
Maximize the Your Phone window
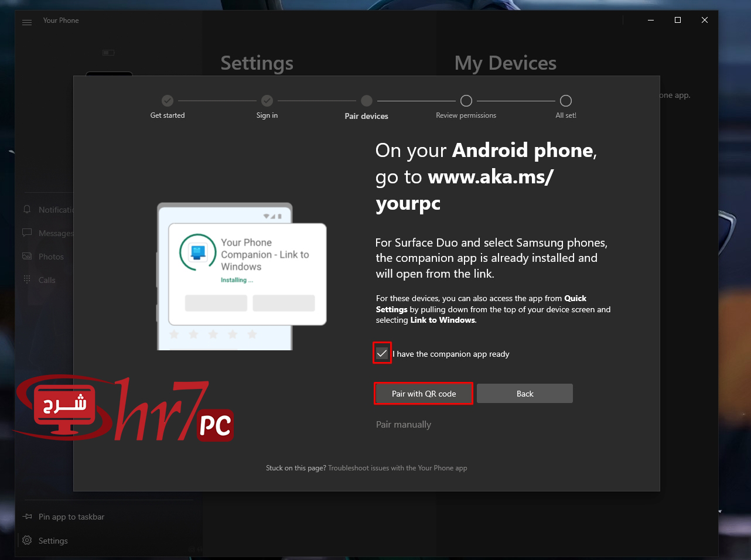click(678, 20)
